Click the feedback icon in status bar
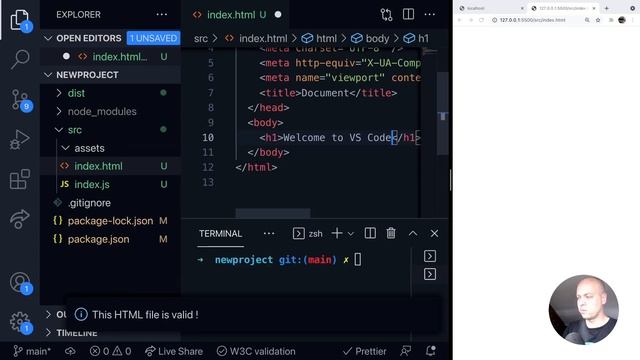The image size is (640, 360). tap(405, 351)
